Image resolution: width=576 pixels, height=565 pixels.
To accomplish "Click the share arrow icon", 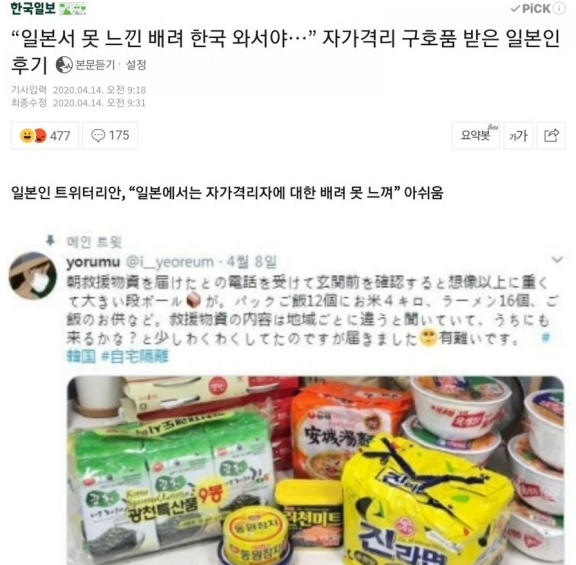I will point(551,136).
